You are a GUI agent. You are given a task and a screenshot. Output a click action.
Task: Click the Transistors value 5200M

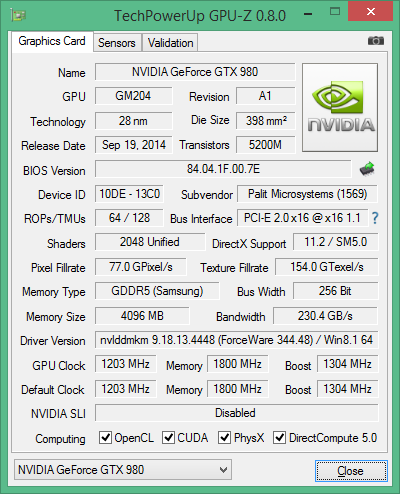coord(266,145)
